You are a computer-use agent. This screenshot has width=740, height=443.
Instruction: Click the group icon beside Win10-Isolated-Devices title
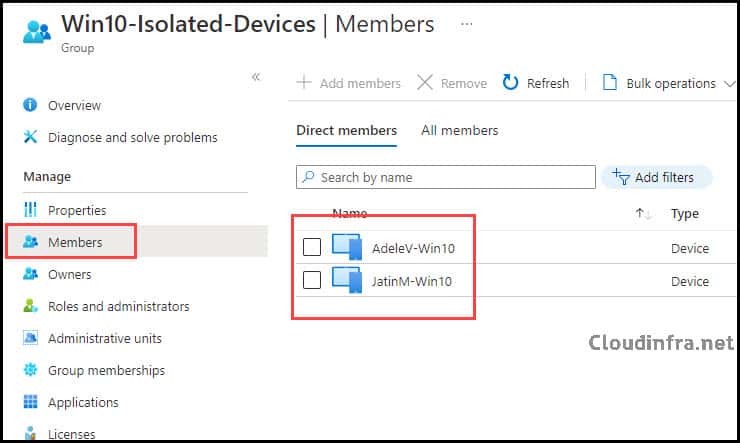tap(37, 32)
